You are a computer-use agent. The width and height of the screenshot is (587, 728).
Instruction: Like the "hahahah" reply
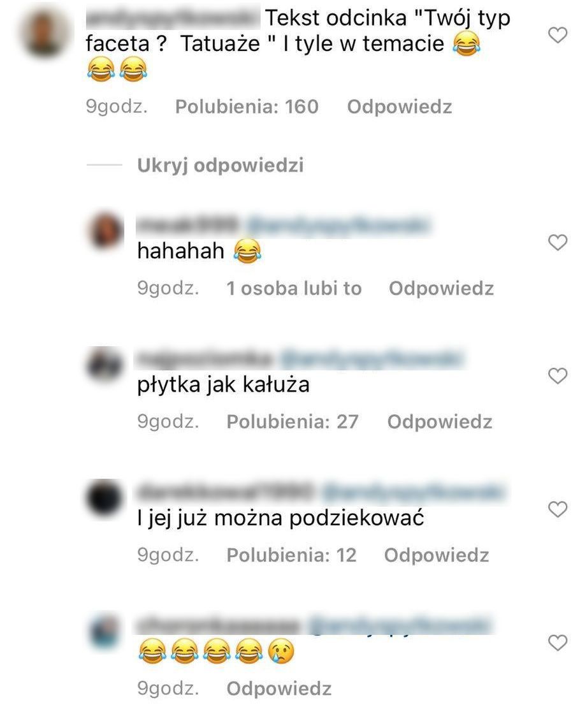coord(557,242)
